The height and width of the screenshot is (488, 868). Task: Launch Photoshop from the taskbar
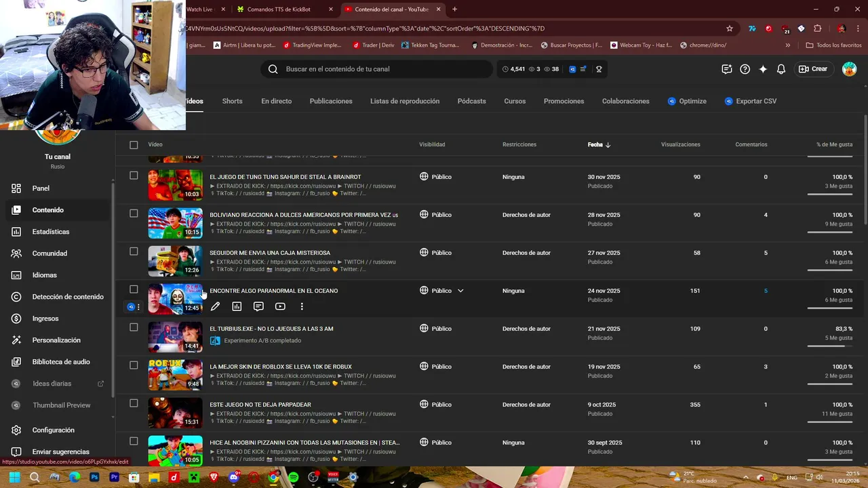pos(94,477)
